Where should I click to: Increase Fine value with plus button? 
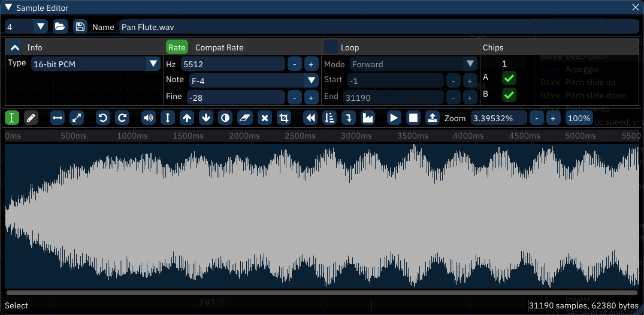(311, 97)
